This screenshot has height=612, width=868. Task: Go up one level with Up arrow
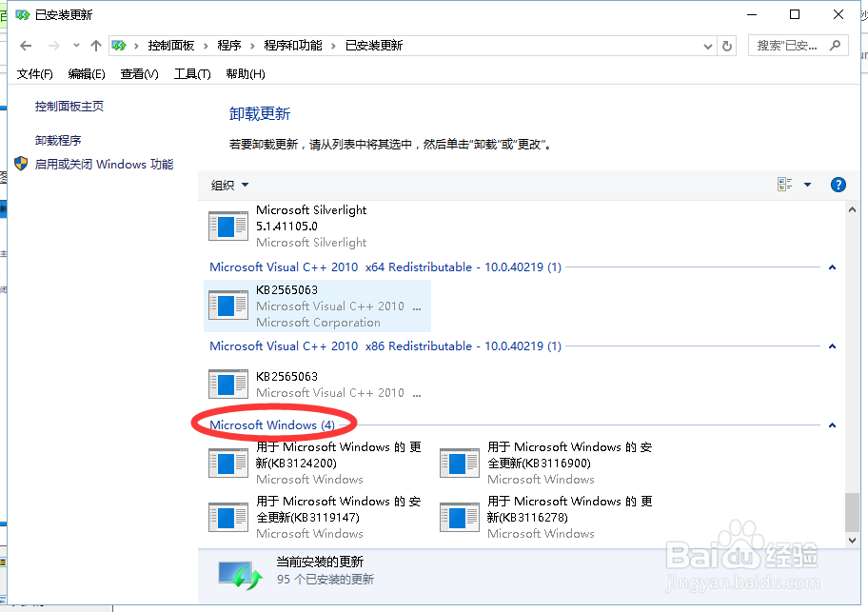pyautogui.click(x=96, y=46)
